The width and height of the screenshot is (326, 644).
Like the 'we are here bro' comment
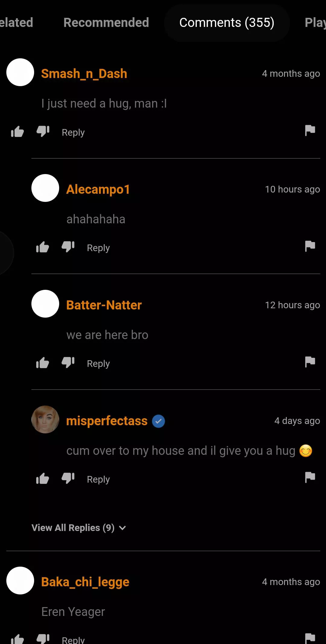42,363
